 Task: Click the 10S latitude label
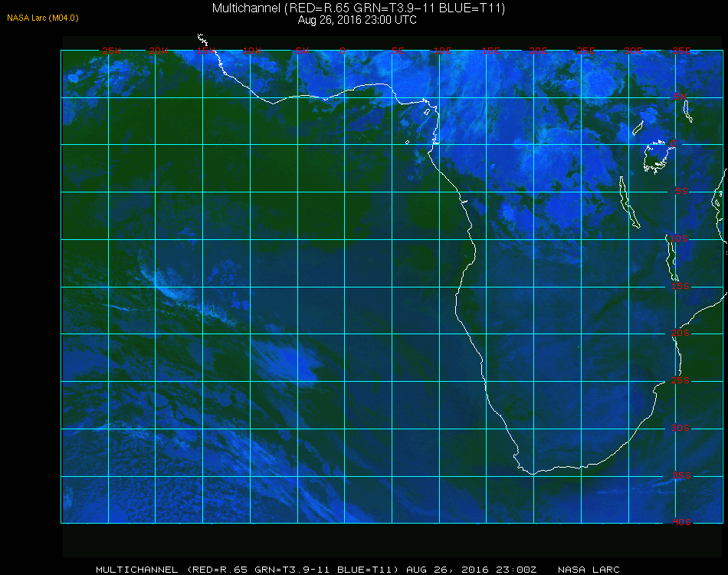coord(679,238)
